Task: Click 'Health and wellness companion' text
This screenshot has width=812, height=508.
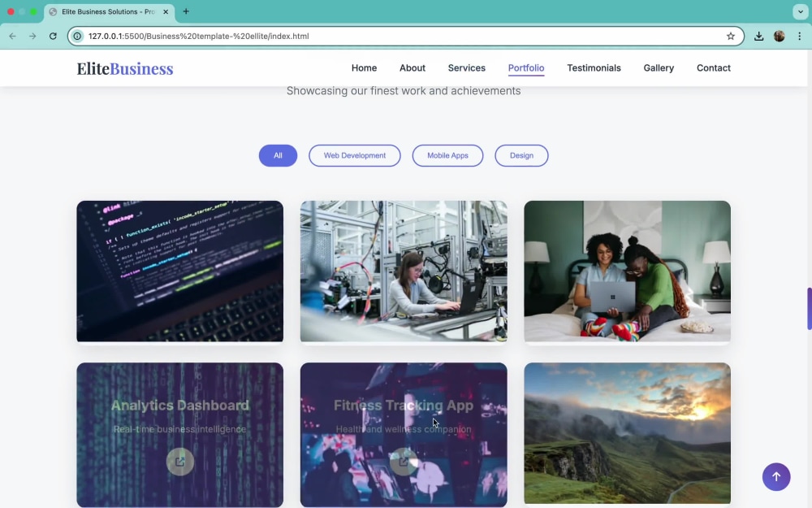Action: (404, 429)
